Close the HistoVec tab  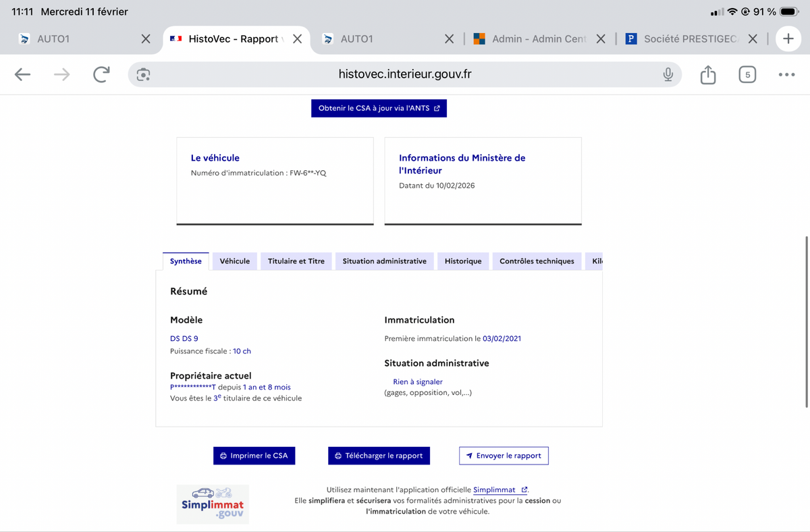[297, 39]
